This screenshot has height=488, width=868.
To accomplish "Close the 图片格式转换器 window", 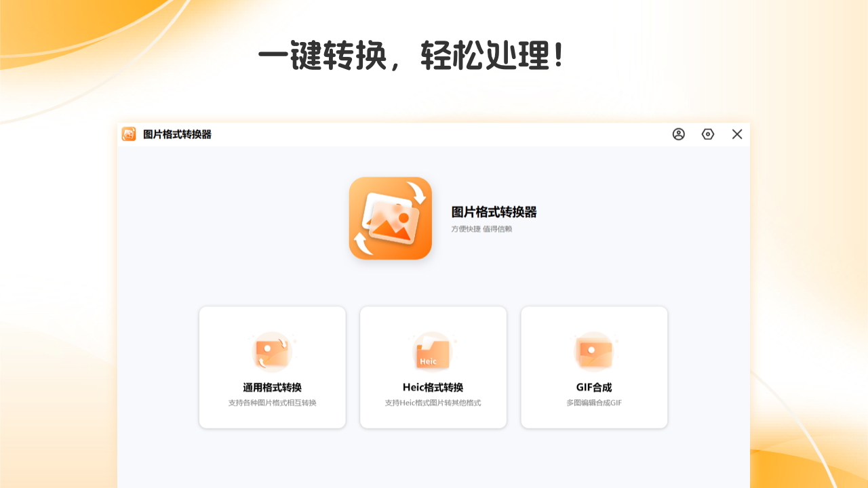I will pos(737,134).
